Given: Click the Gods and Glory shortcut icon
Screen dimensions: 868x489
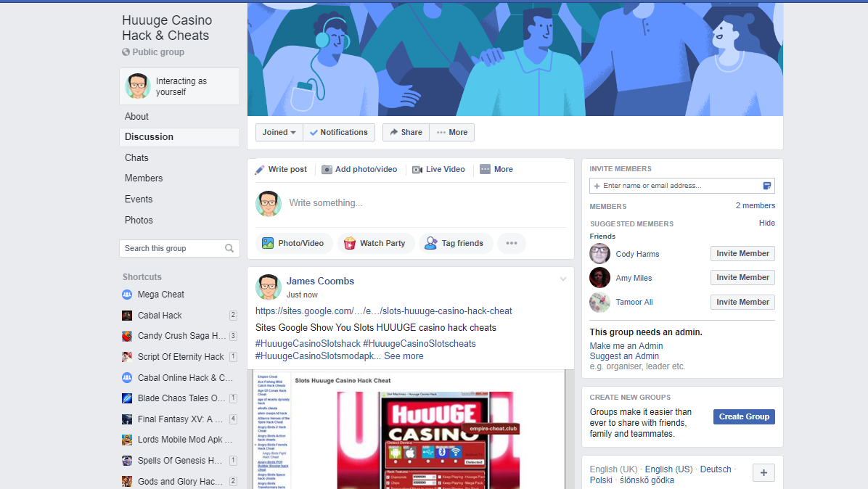Looking at the screenshot, I should point(127,481).
